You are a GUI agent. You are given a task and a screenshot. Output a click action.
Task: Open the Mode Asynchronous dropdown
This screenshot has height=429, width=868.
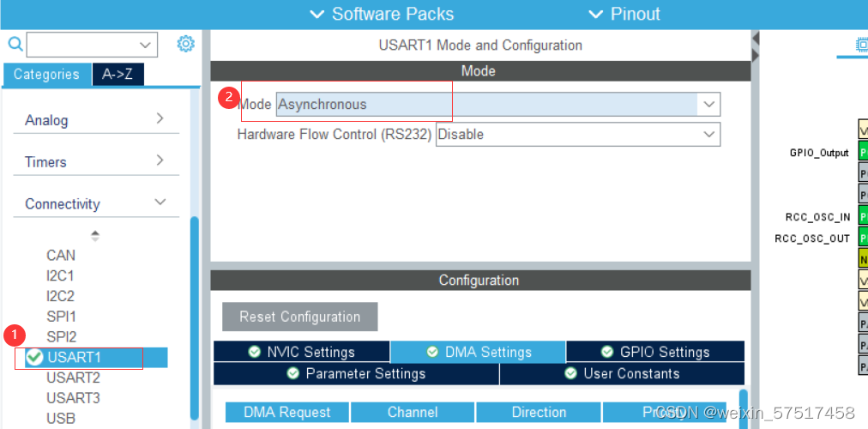[498, 104]
